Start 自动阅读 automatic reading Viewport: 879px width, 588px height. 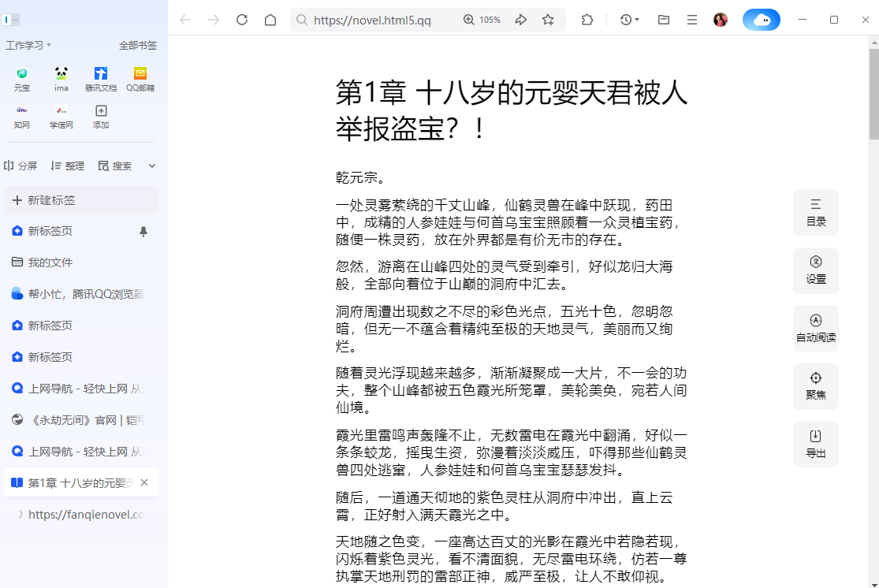(816, 328)
